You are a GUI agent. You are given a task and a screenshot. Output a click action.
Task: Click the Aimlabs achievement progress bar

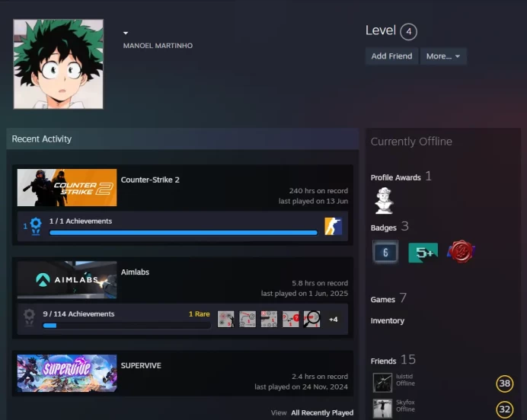pyautogui.click(x=126, y=325)
